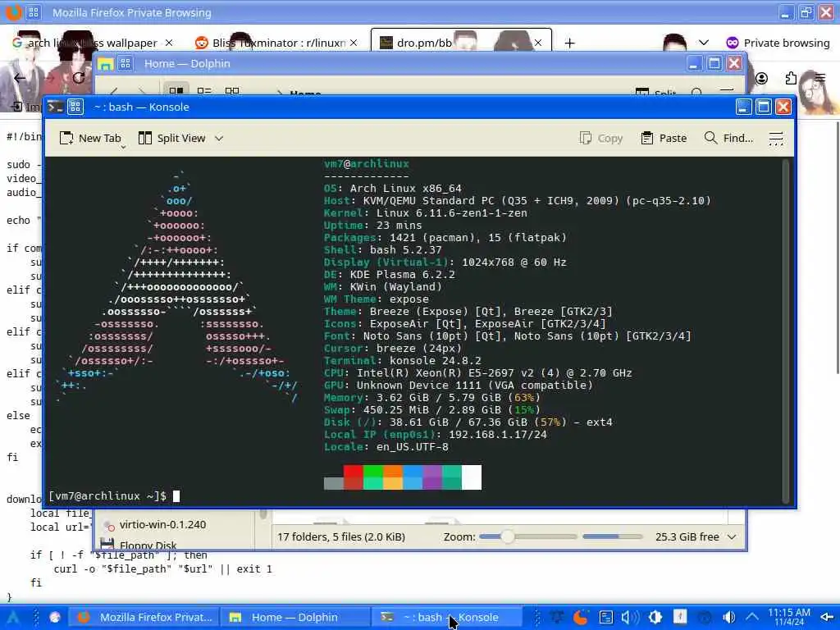840x630 pixels.
Task: Click the green color block in fastfetch output
Action: click(373, 477)
